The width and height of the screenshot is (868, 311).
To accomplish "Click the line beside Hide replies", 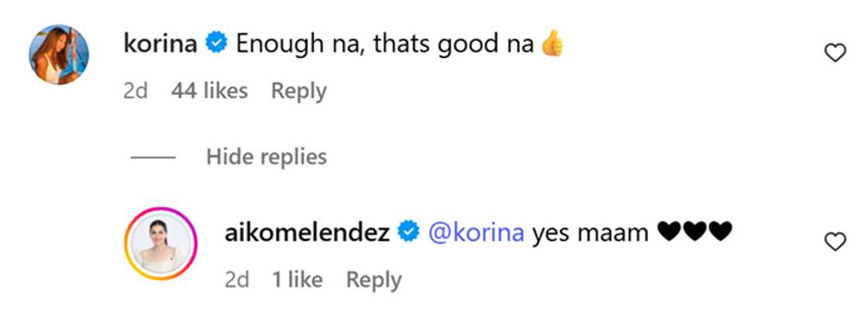I will tap(153, 157).
